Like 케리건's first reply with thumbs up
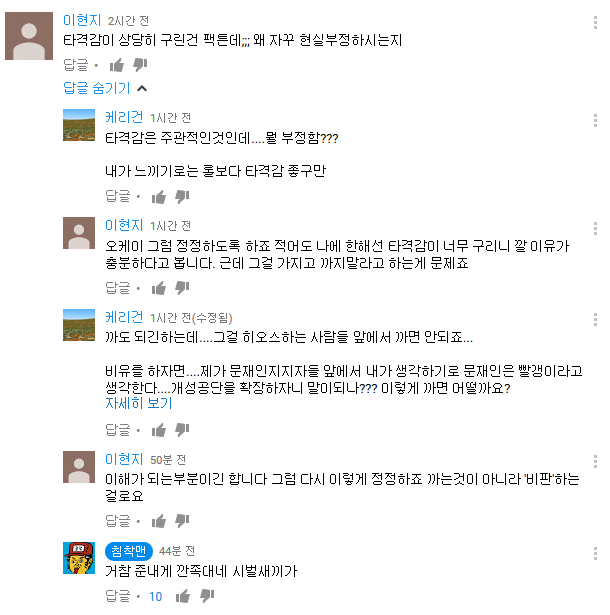610x615 pixels. tap(158, 197)
